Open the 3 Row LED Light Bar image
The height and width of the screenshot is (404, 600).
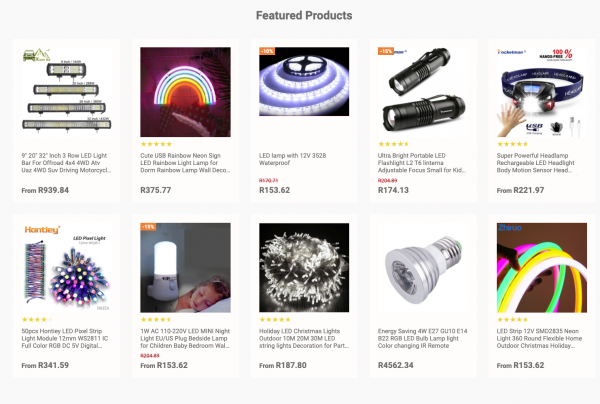64,92
